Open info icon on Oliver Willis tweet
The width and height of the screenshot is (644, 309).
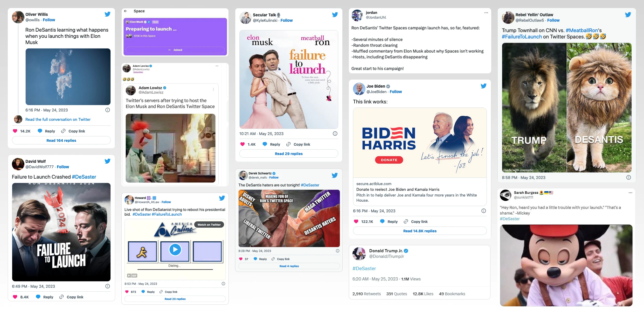coord(108,110)
